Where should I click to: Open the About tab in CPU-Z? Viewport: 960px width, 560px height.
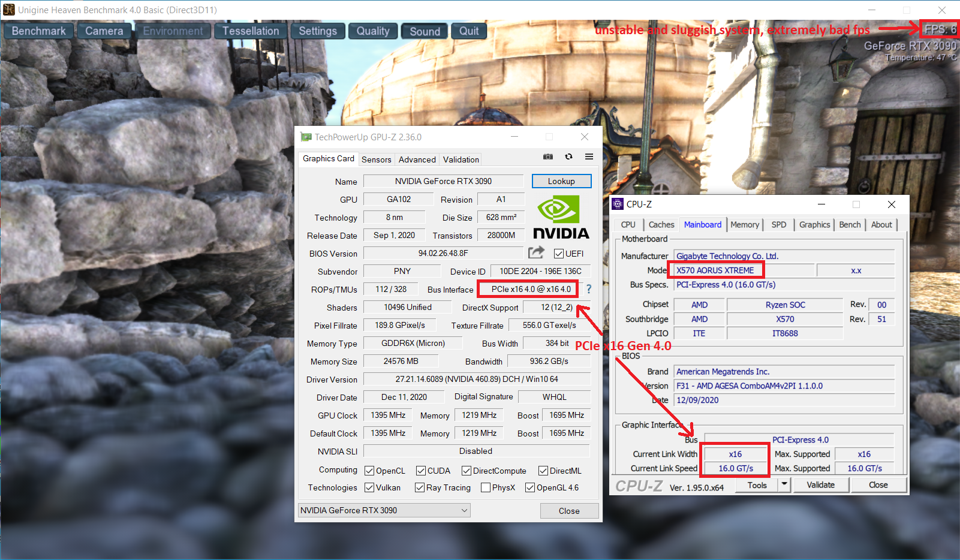coord(881,224)
